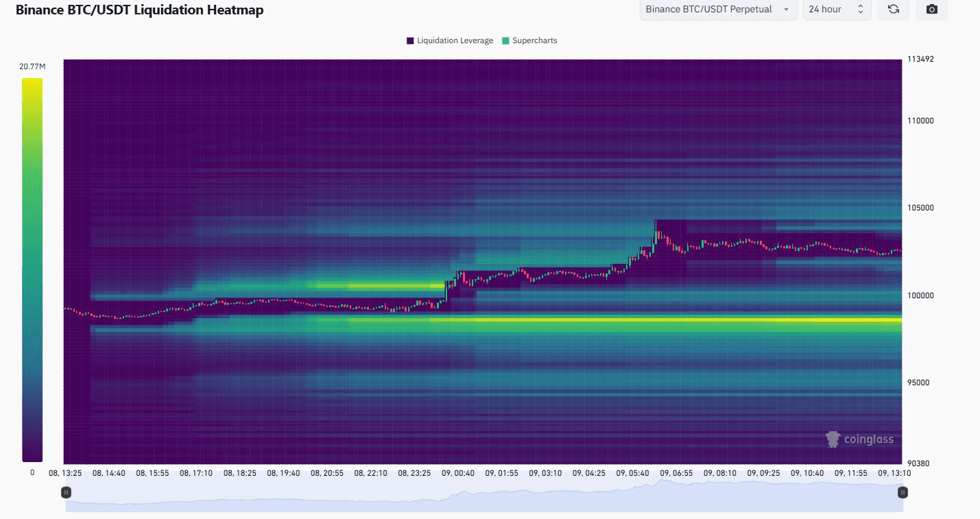Click the 0 scale minimum label

coord(32,473)
